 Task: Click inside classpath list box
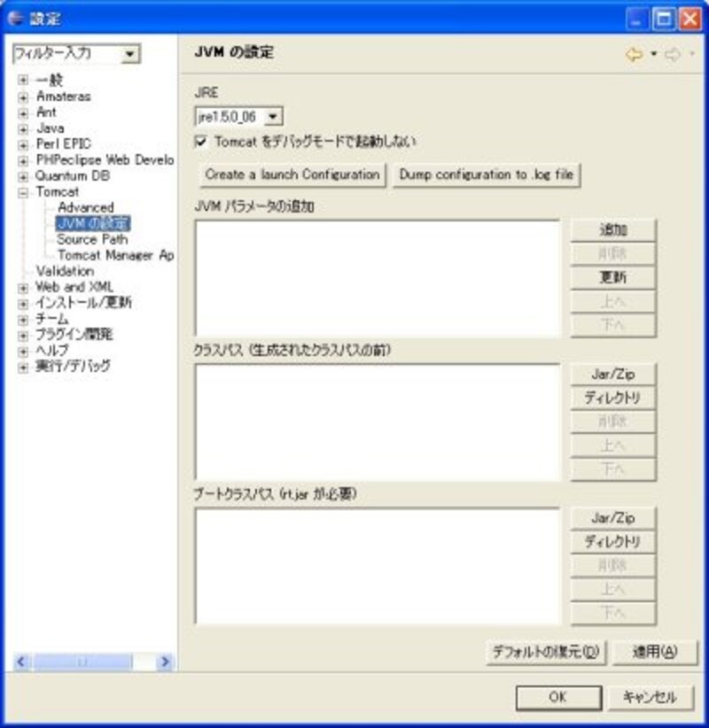378,422
